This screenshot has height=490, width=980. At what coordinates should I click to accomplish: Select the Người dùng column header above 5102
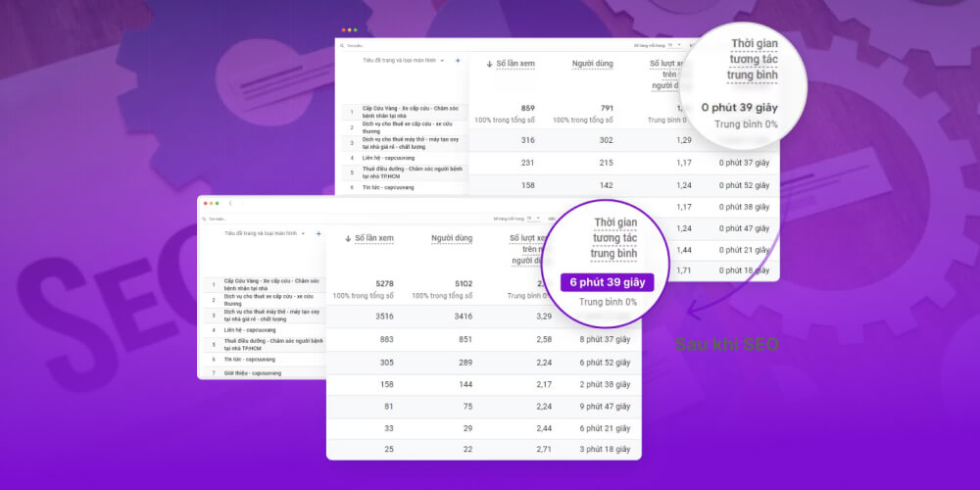450,238
